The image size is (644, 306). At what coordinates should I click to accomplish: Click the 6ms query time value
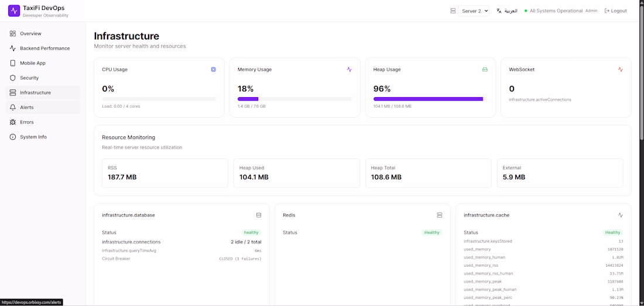[x=258, y=250]
